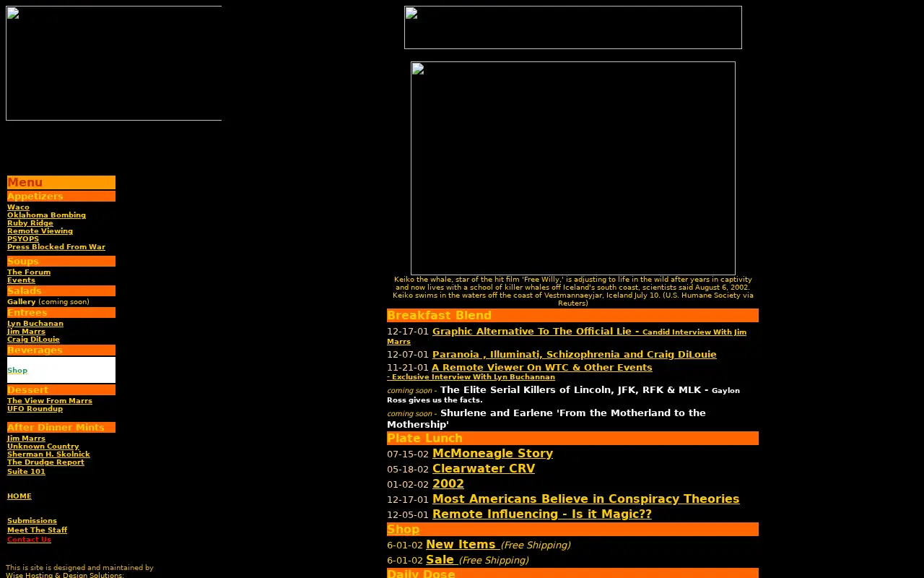Open the UFO Roundup link

[35, 409]
